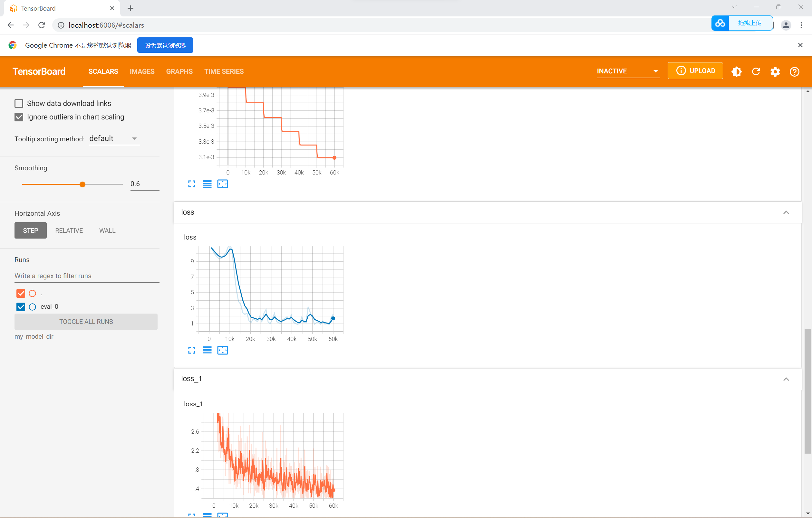The height and width of the screenshot is (518, 812).
Task: Open Tooltip sorting method dropdown
Action: (114, 138)
